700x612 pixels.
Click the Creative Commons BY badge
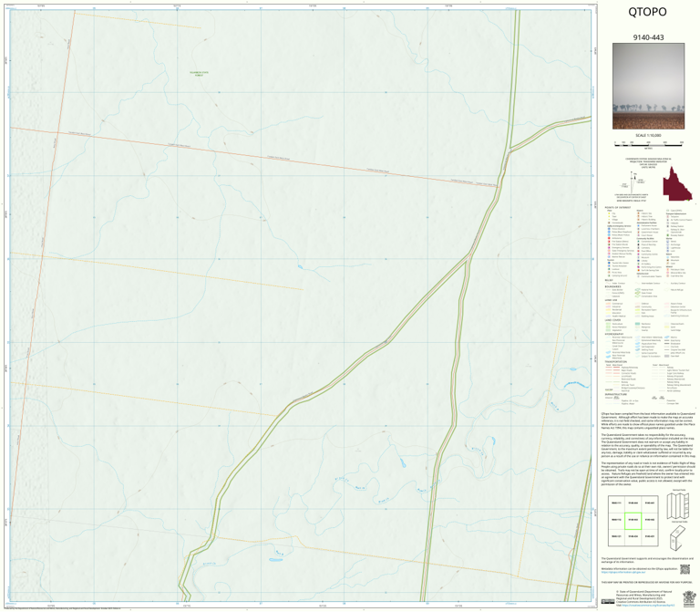pyautogui.click(x=607, y=602)
